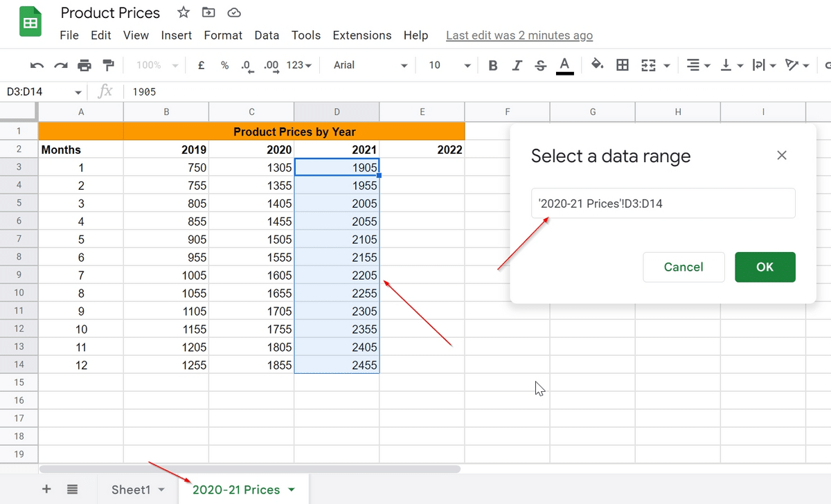Click the data range input field
Viewport: 831px width, 504px height.
coord(663,202)
